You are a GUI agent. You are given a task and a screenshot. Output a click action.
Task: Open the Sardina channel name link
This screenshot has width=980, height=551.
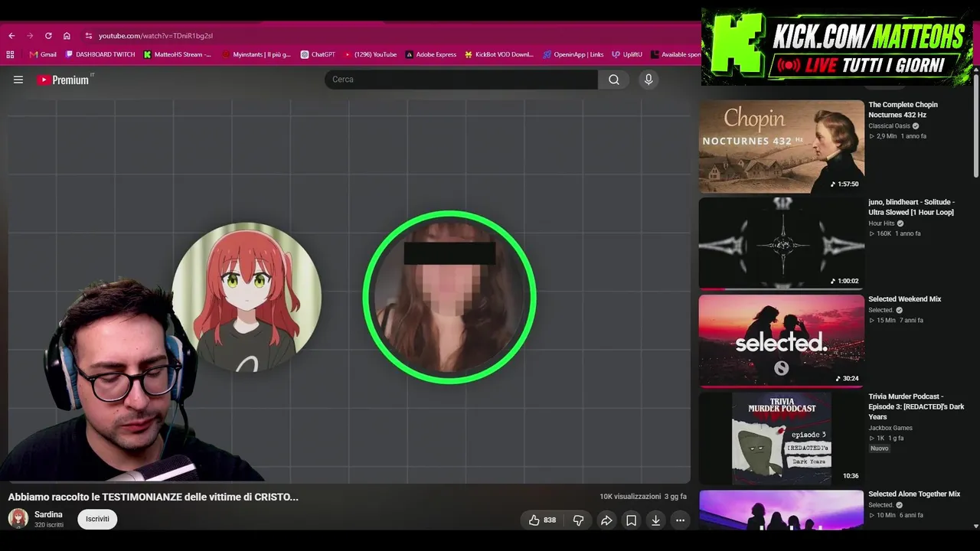48,514
